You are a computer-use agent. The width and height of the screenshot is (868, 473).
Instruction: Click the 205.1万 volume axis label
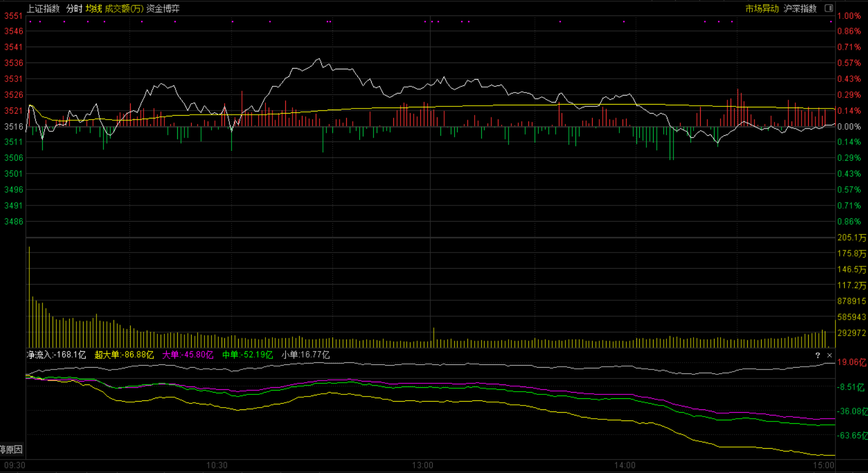tap(852, 238)
